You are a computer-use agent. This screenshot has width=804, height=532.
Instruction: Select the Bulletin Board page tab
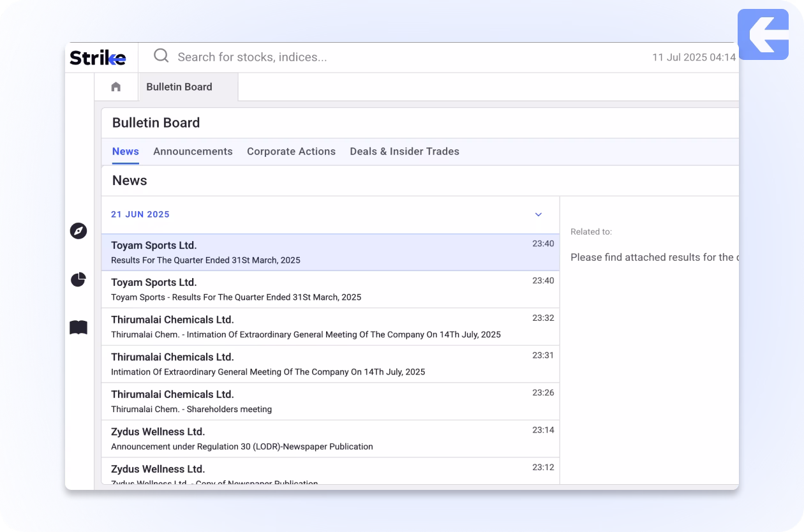coord(179,87)
